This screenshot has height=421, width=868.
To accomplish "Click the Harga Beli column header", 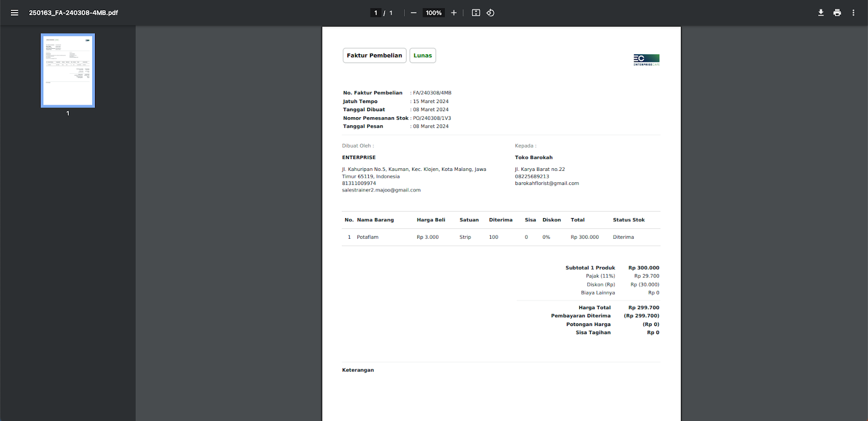I will click(431, 220).
